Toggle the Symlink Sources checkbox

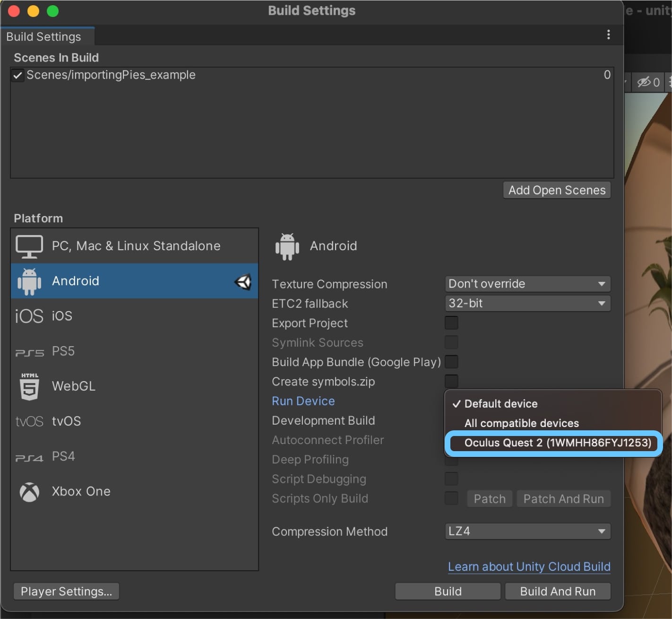click(451, 342)
